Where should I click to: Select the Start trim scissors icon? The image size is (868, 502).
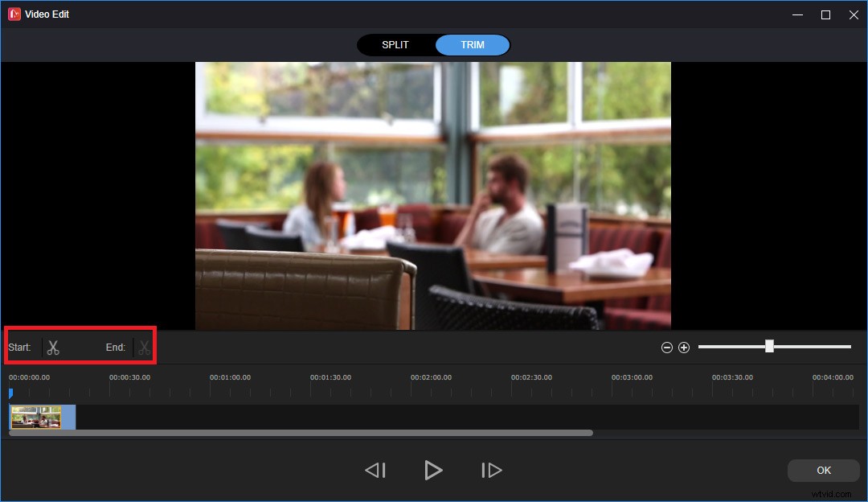pyautogui.click(x=53, y=347)
